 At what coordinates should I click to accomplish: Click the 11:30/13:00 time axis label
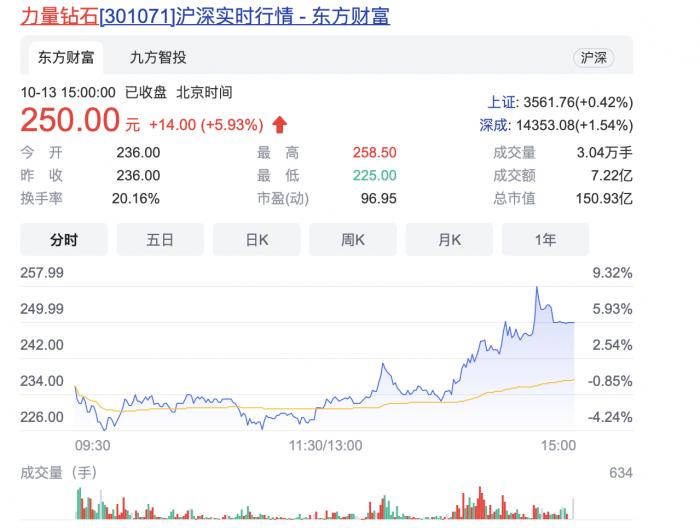click(x=325, y=445)
